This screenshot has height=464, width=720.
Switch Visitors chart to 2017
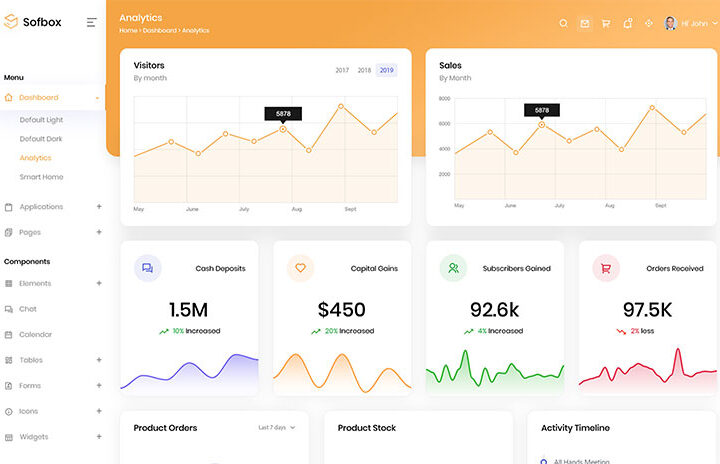[x=342, y=71]
